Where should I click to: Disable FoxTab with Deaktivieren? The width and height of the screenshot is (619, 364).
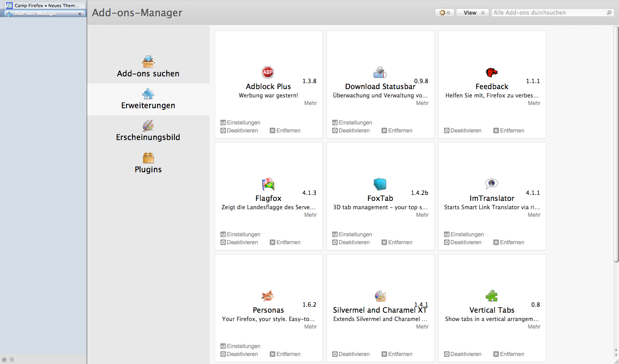coord(351,242)
